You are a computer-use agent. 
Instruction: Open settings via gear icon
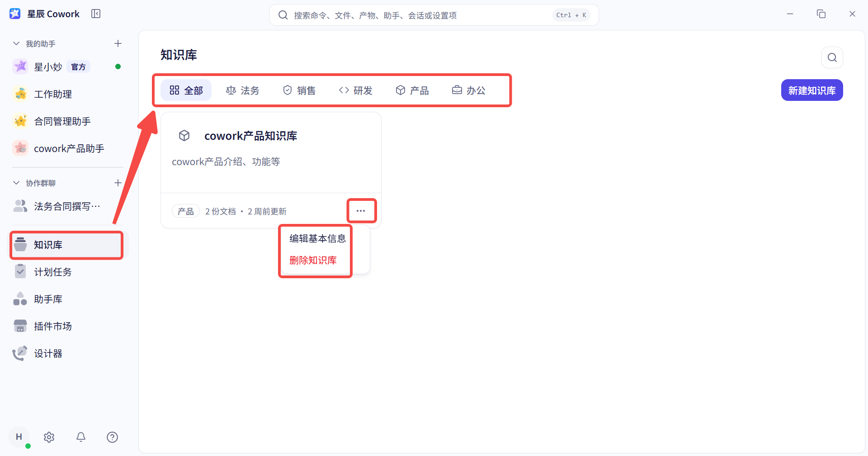click(x=49, y=437)
